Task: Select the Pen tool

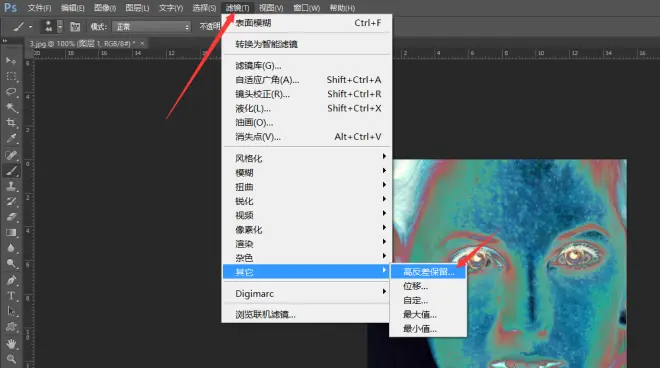Action: click(x=11, y=280)
